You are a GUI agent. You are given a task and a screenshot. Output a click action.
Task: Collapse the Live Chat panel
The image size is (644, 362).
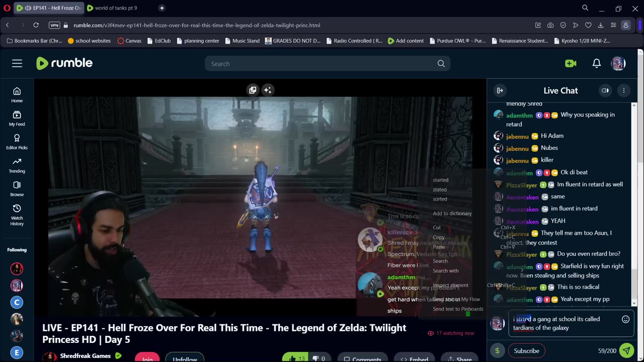tap(500, 90)
